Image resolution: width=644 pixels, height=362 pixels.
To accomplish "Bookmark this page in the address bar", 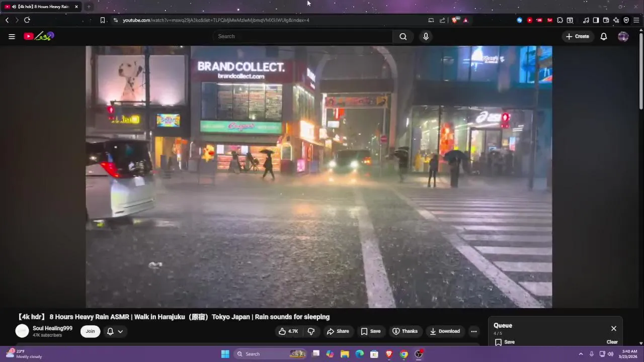I will click(103, 20).
